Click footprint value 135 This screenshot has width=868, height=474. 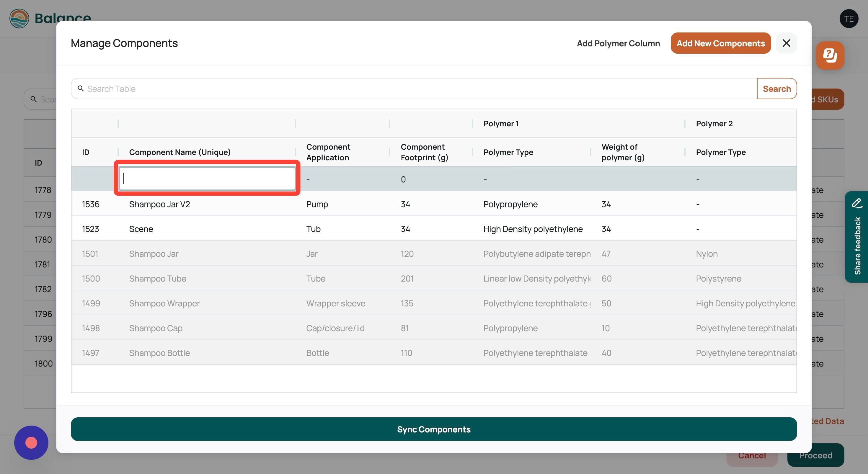[x=407, y=303]
